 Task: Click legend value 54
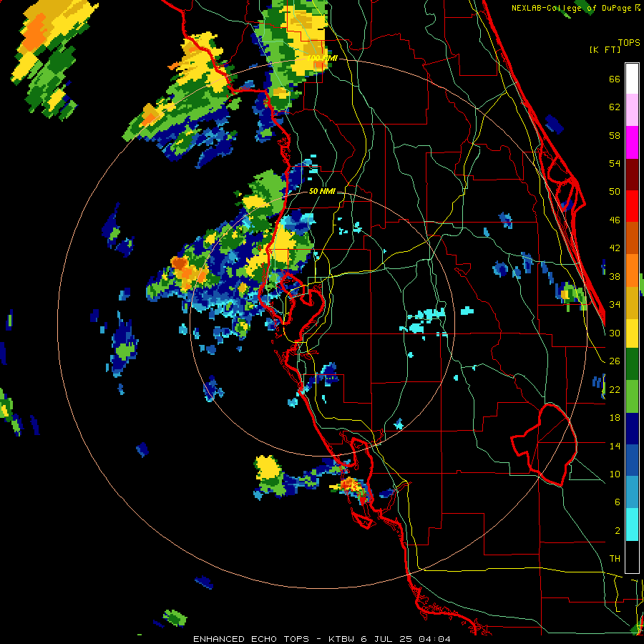click(615, 163)
